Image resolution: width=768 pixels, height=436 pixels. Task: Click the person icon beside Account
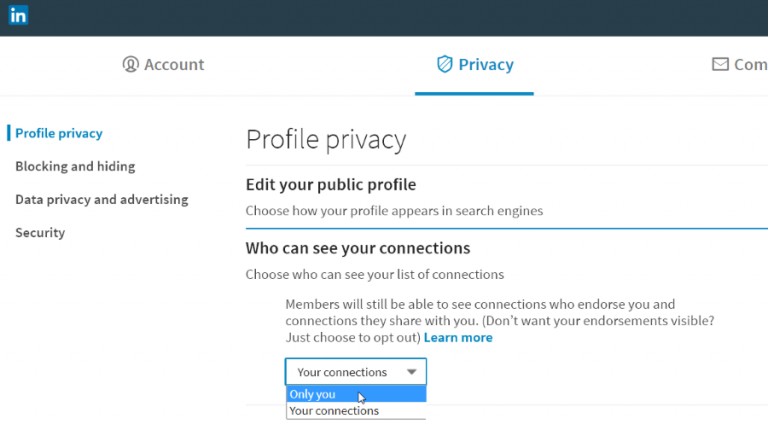pyautogui.click(x=130, y=64)
